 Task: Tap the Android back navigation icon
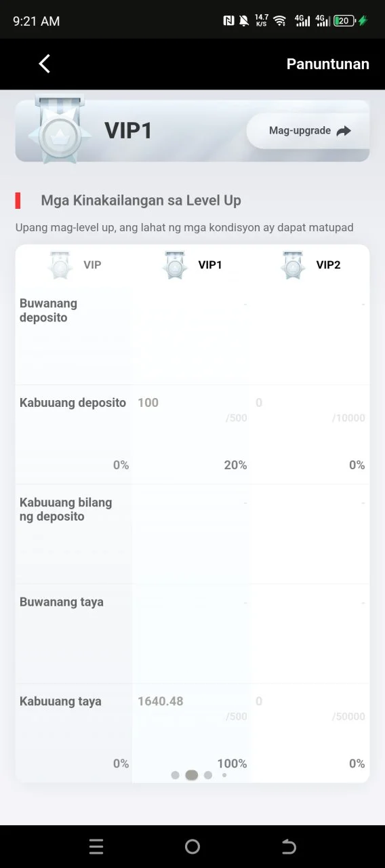(x=289, y=846)
